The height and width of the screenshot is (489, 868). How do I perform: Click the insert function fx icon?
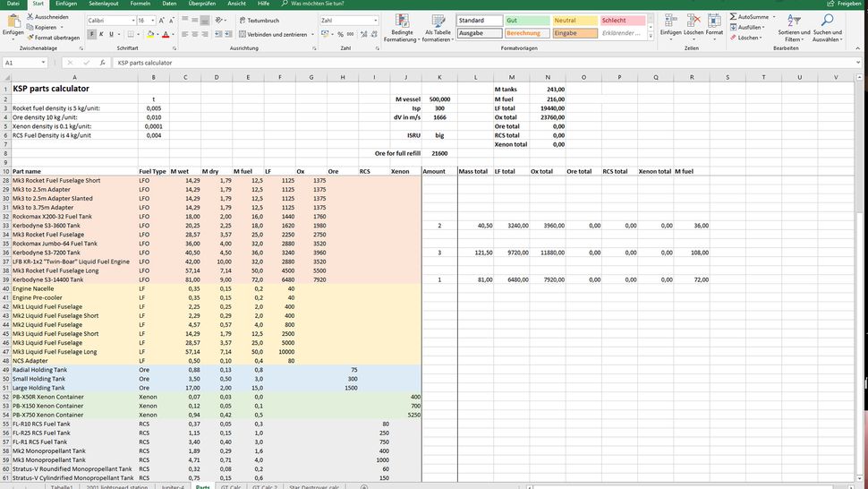point(102,63)
